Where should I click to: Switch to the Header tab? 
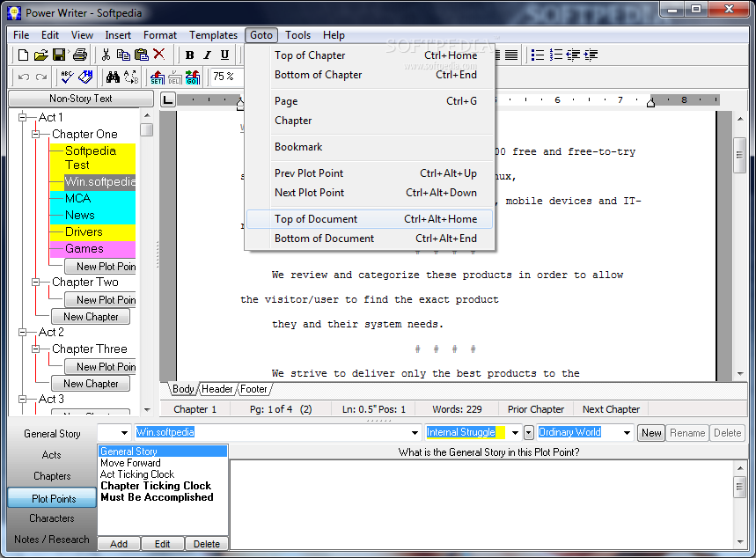[x=217, y=389]
